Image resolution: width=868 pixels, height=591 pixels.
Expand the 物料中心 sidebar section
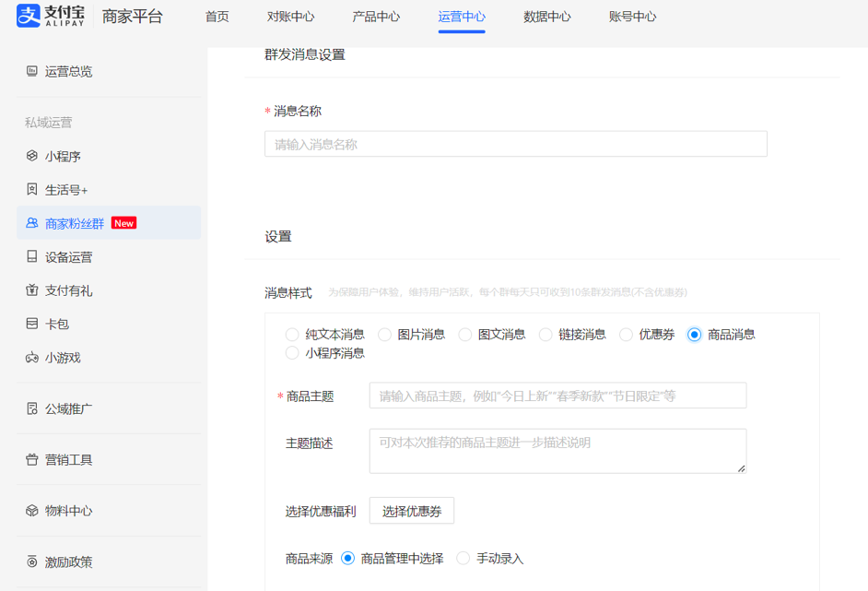click(68, 511)
